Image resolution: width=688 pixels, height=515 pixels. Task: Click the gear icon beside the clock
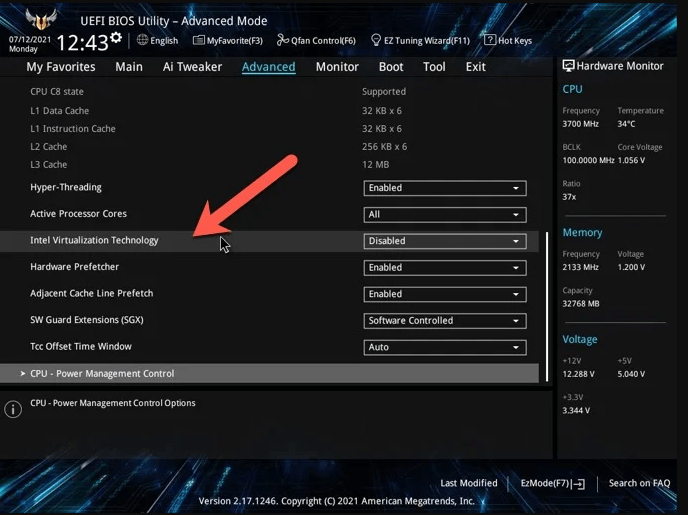point(116,38)
